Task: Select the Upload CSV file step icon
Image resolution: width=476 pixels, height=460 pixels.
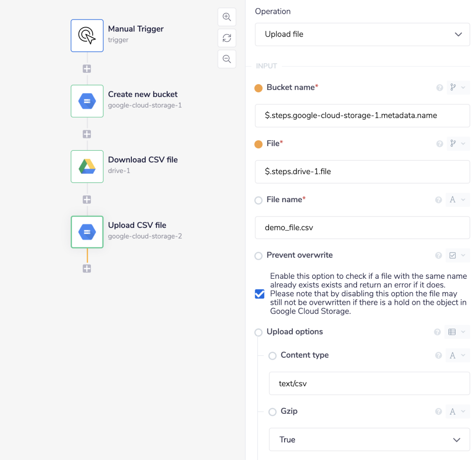Action: click(87, 232)
